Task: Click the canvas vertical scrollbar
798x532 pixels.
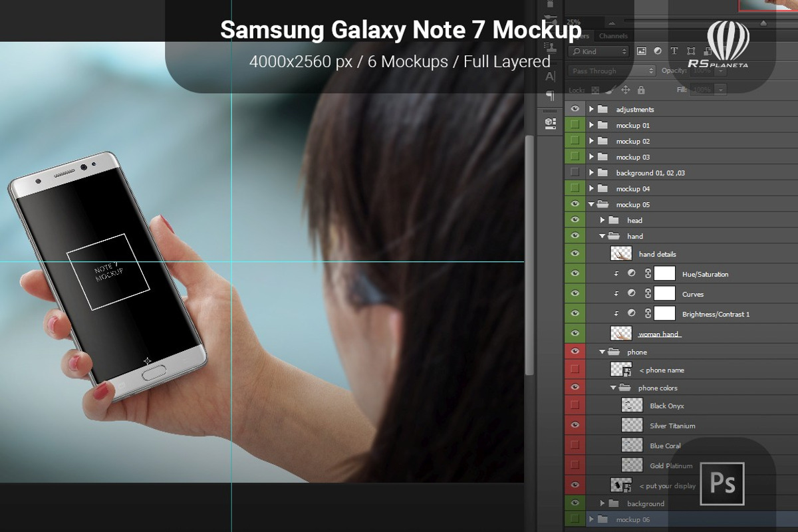Action: click(x=529, y=256)
